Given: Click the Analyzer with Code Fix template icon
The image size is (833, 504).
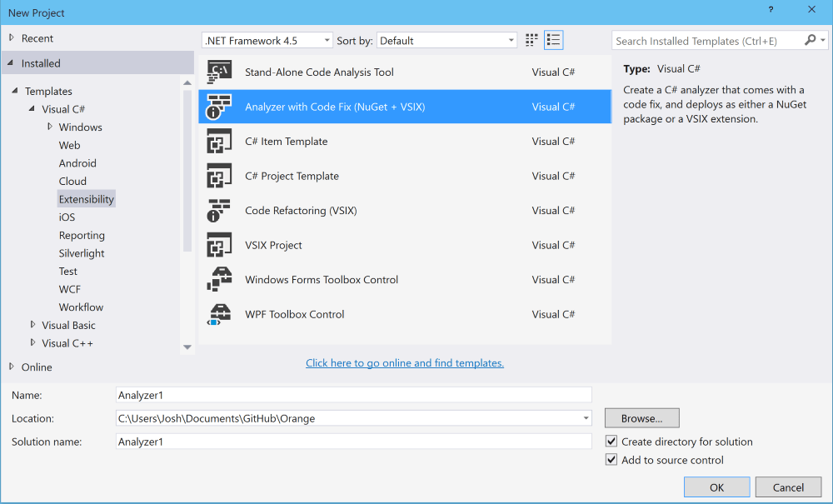Looking at the screenshot, I should (219, 107).
